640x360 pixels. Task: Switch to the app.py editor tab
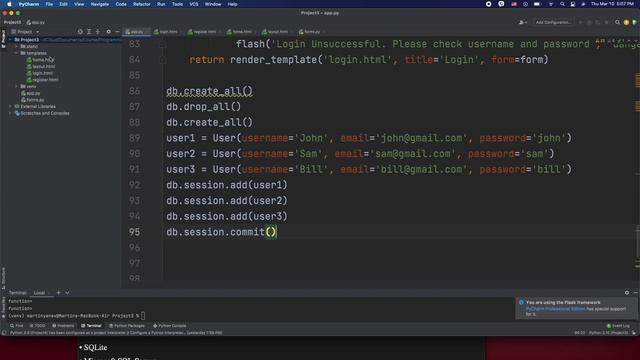[136, 31]
